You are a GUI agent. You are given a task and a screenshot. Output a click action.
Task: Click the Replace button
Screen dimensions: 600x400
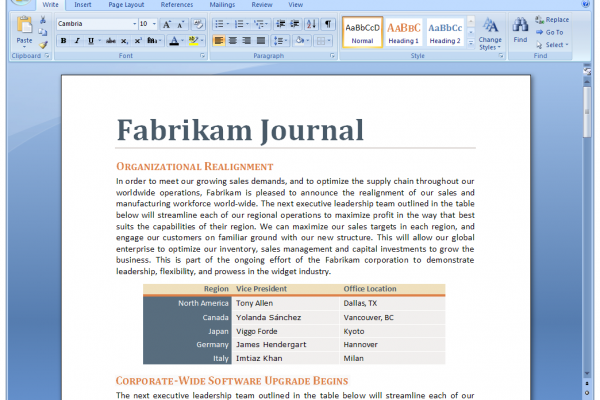pos(552,19)
